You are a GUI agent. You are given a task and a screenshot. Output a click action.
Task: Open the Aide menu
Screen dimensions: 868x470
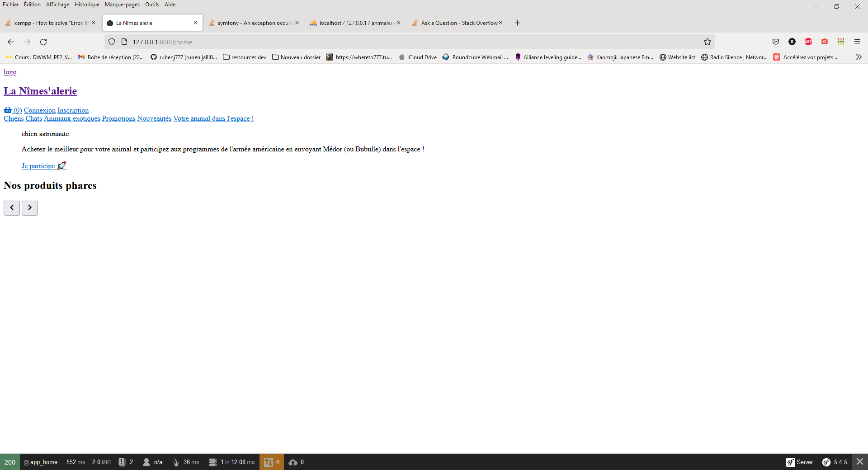coord(170,5)
